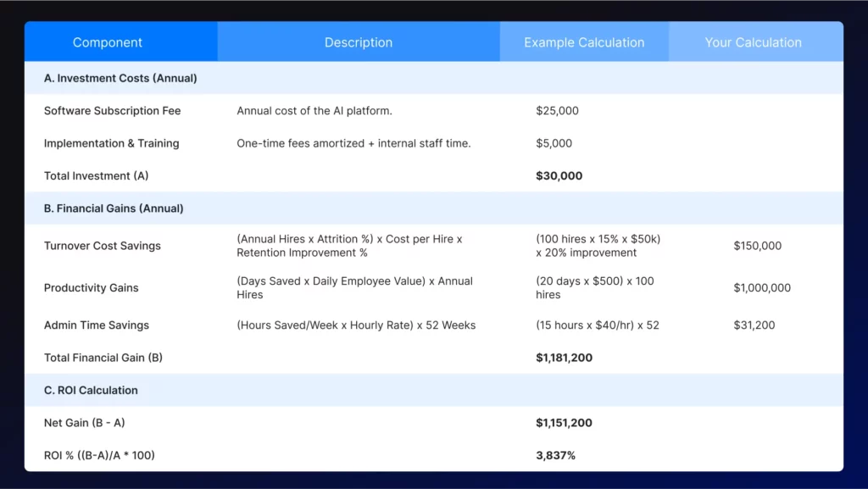Screen dimensions: 868x489
Task: Select the Net Gain (B - A) row
Action: click(x=88, y=422)
